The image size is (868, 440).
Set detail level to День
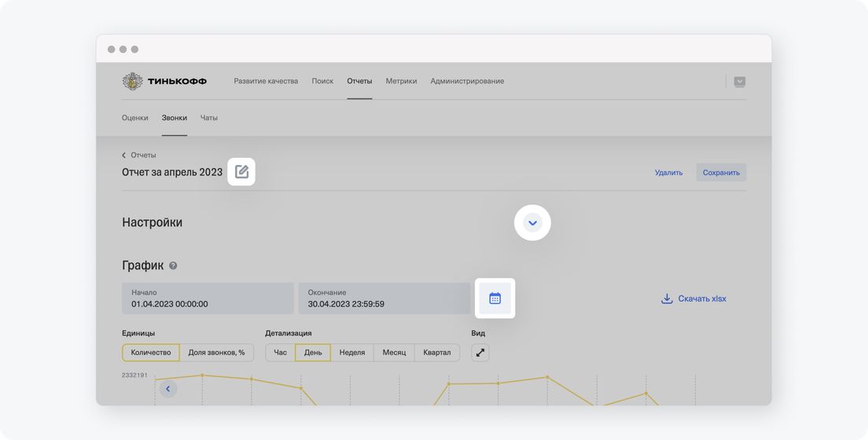click(x=313, y=353)
